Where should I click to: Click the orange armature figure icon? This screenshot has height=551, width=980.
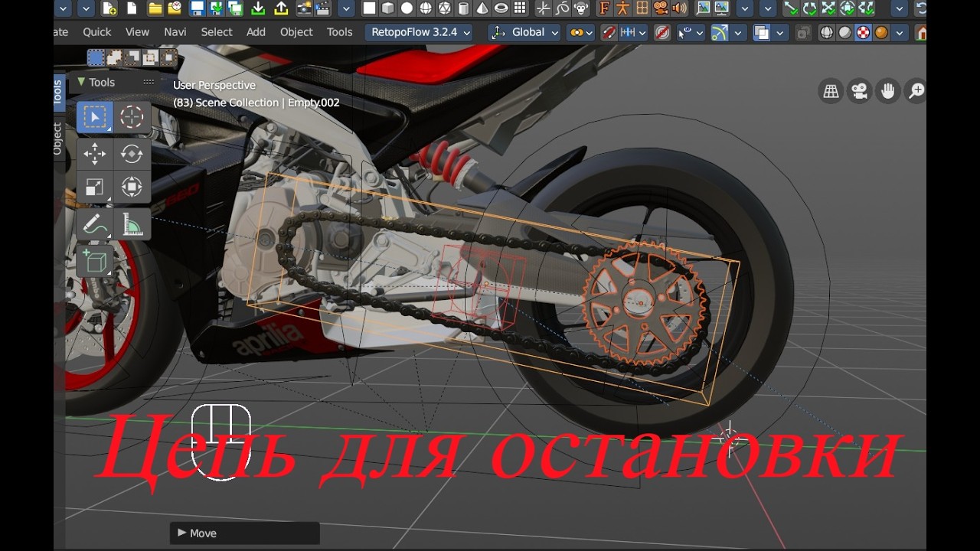pyautogui.click(x=622, y=8)
